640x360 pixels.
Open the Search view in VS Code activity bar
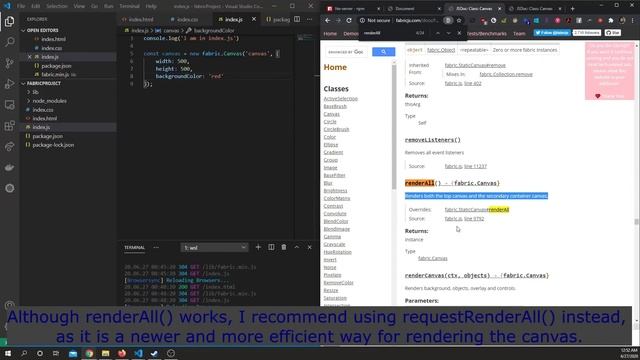pos(9,42)
